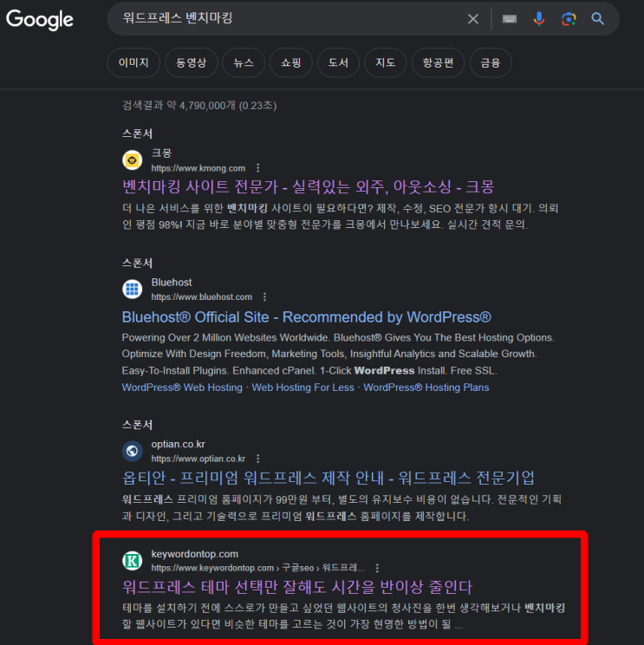Click the keywordontop.com breadcrumb URL

click(x=257, y=568)
